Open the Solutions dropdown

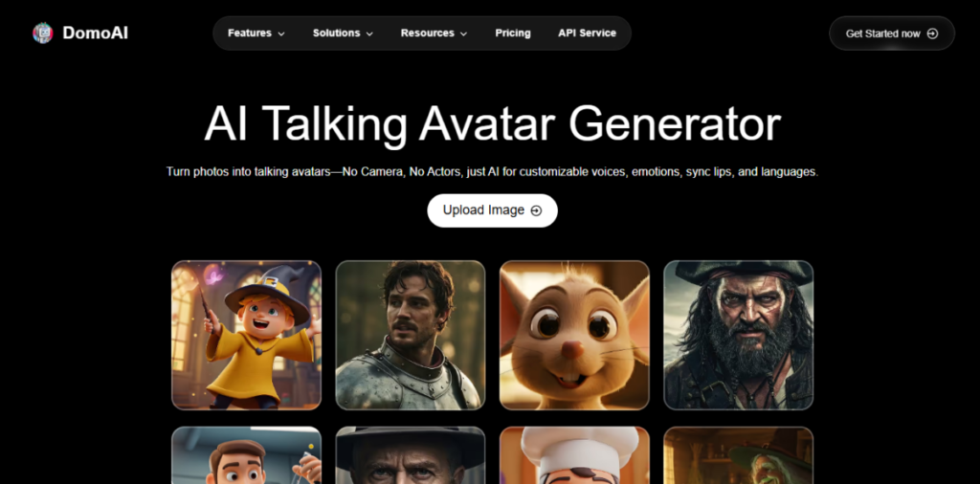pos(343,33)
